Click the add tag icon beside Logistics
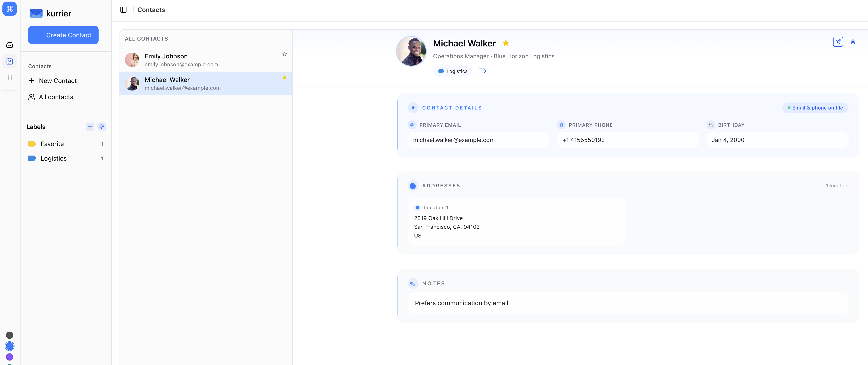This screenshot has width=868, height=365. [482, 71]
